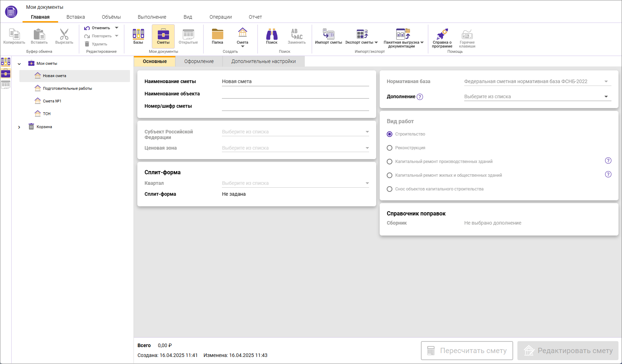Click the Пакетная выгрузка документации icon
This screenshot has height=364, width=622.
(x=403, y=34)
